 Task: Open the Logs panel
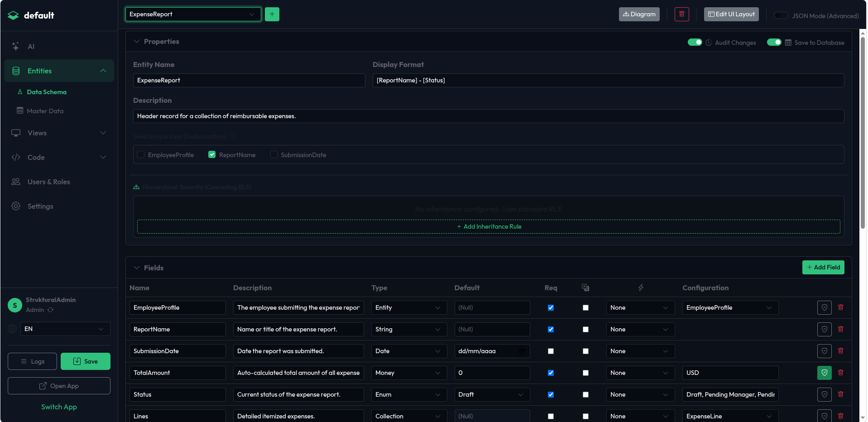coord(32,361)
